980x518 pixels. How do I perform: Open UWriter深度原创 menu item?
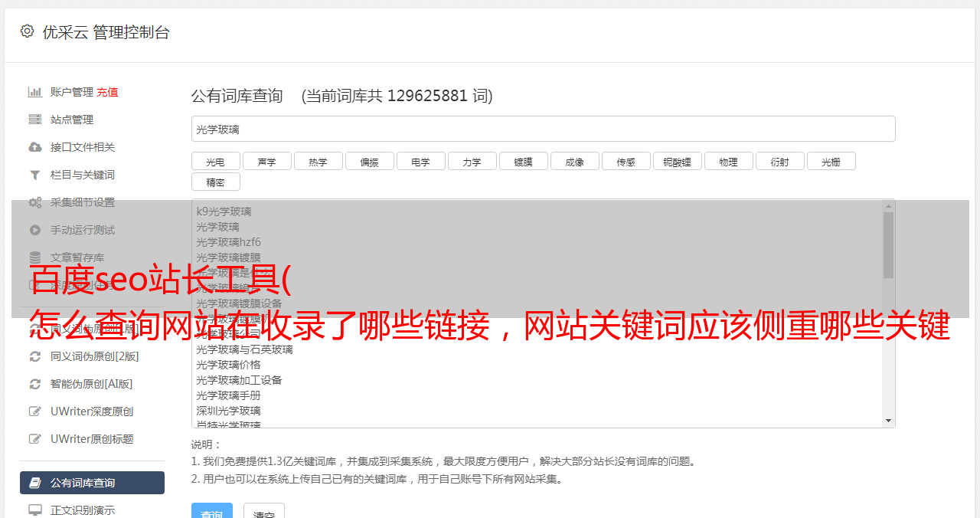(92, 411)
